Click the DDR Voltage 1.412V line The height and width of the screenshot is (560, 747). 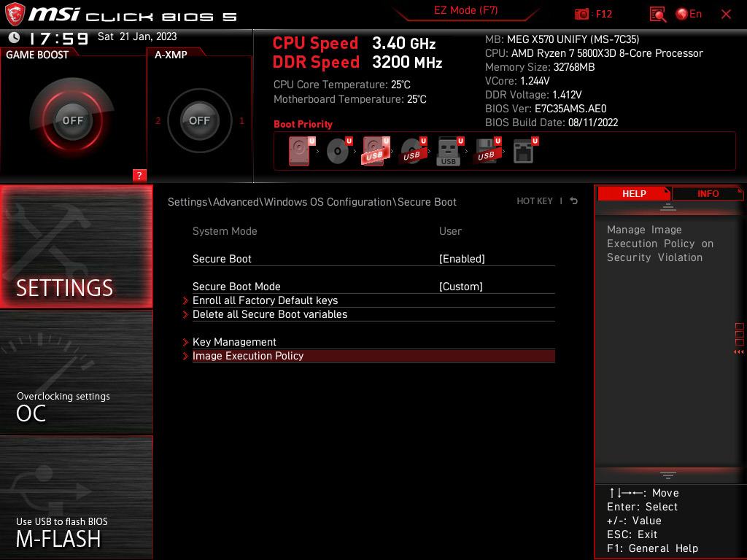(533, 95)
